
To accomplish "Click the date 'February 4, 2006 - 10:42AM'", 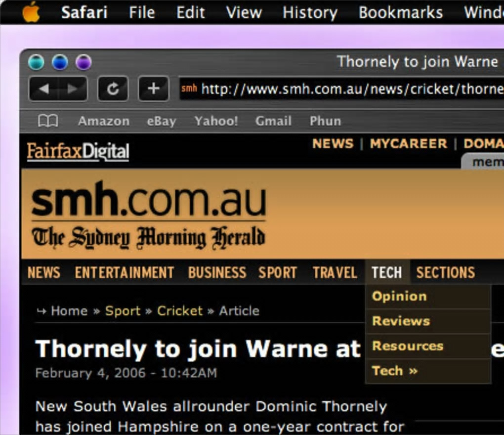I will (126, 373).
